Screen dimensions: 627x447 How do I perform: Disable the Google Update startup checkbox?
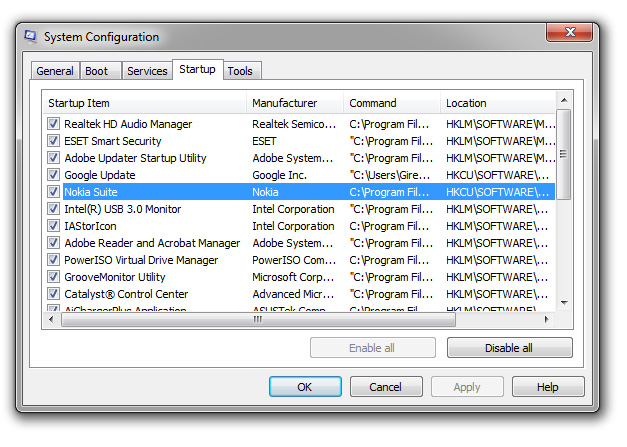[54, 174]
